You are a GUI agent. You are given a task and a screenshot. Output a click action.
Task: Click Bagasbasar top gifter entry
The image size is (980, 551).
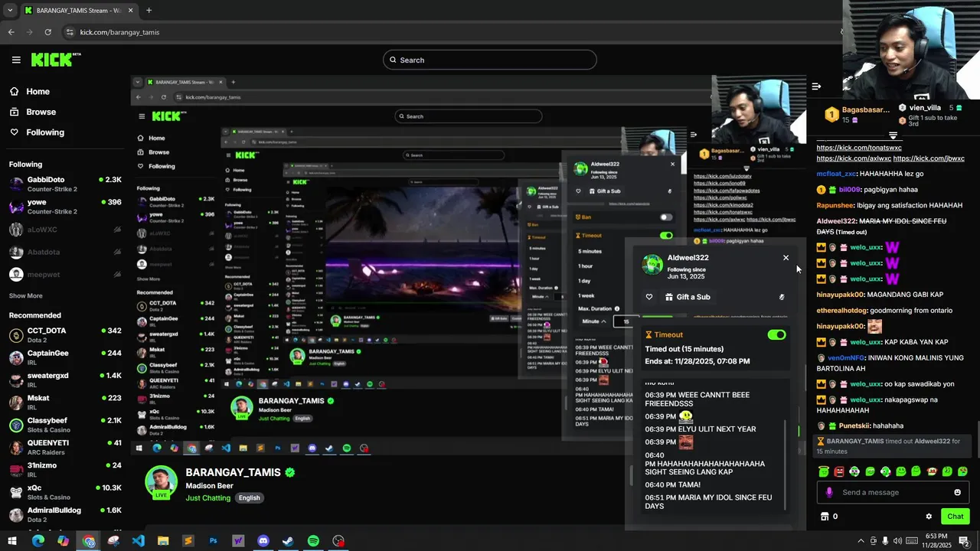pyautogui.click(x=857, y=114)
